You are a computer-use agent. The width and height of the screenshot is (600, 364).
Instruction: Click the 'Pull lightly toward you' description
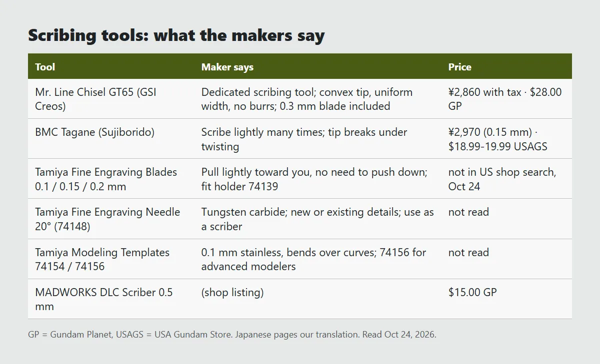[x=314, y=179]
